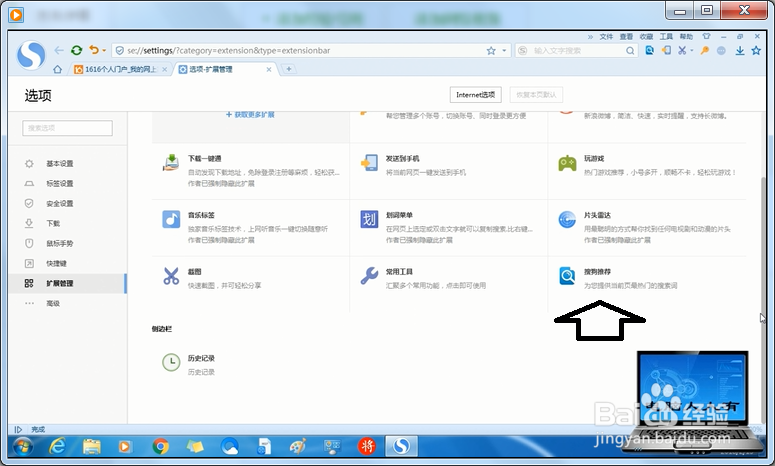Click the 搜狗推荐 extension icon
Image resolution: width=775 pixels, height=466 pixels.
tap(567, 276)
